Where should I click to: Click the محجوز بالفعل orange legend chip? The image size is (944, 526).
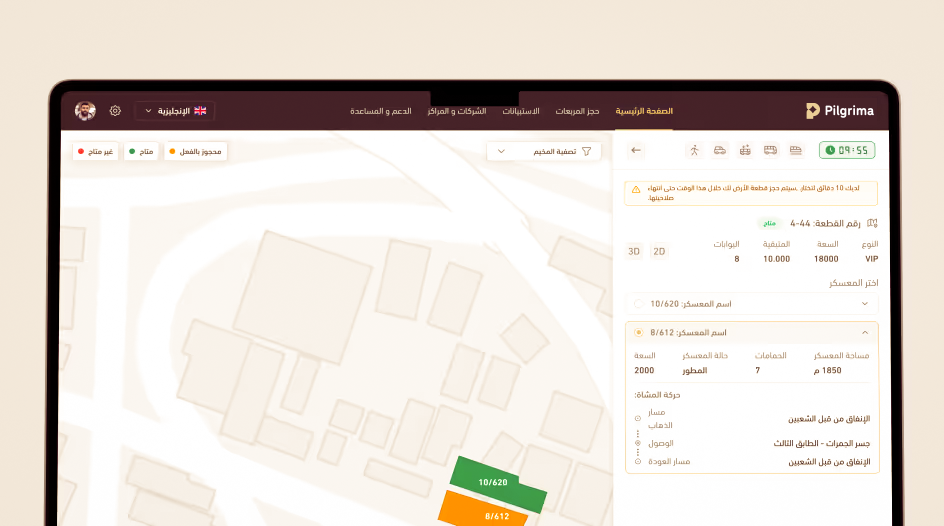coord(196,151)
